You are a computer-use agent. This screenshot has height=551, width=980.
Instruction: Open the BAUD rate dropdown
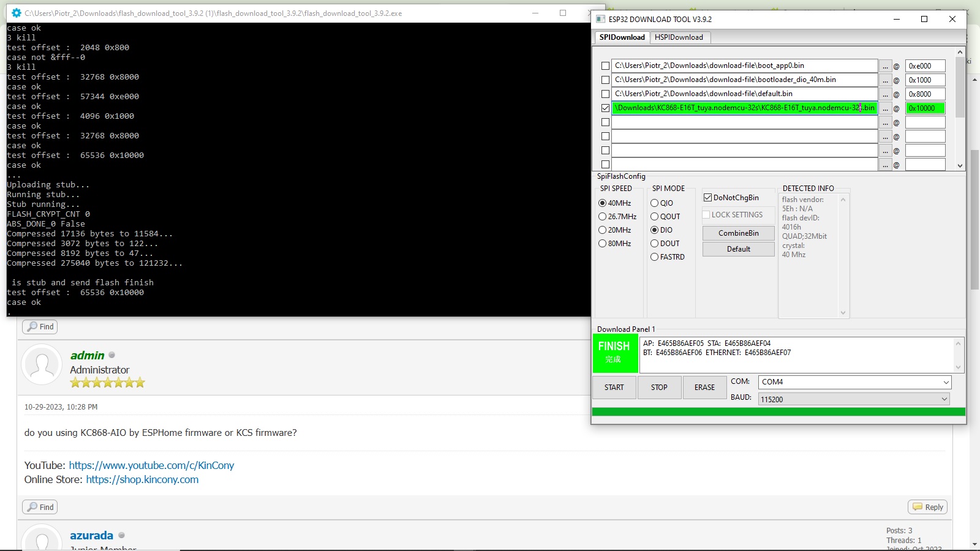tap(854, 399)
